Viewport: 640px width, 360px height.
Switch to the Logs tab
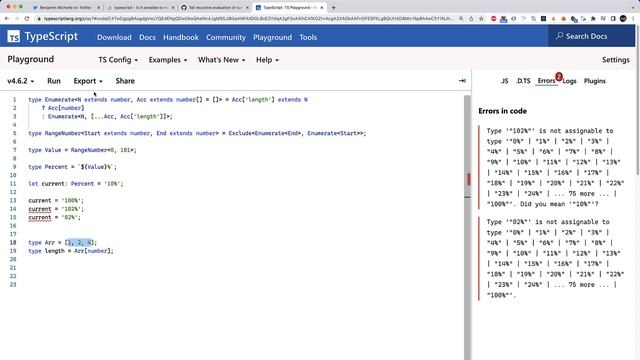569,81
